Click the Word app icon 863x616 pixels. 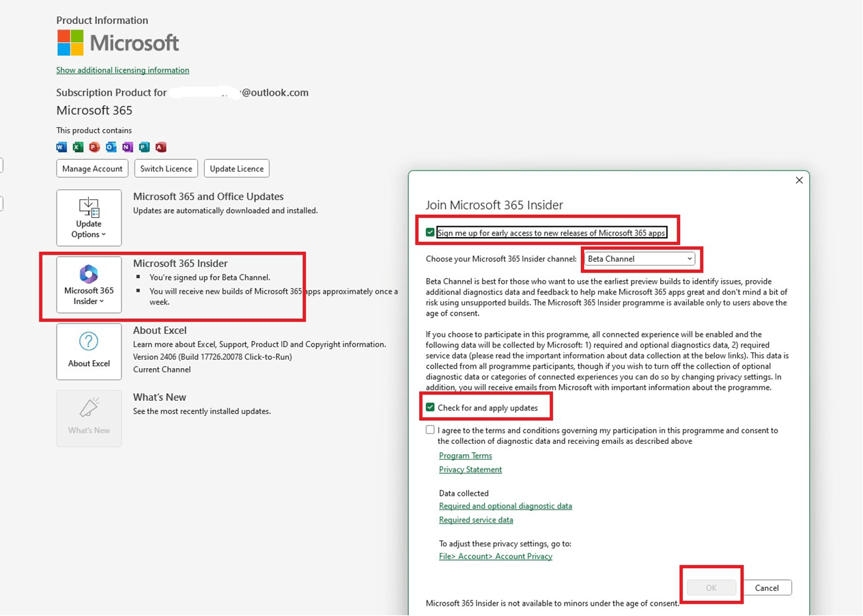pos(61,147)
